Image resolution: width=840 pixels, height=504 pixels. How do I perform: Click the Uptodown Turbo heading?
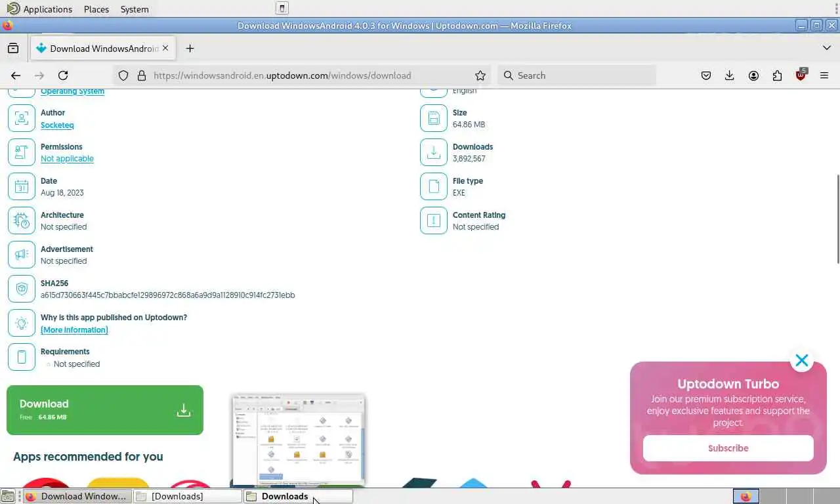coord(728,385)
